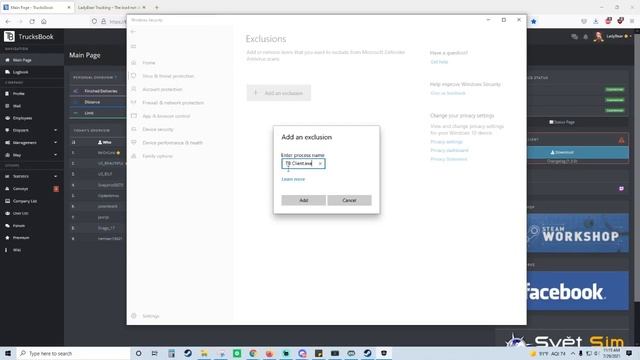Open the Privacy settings link
The image size is (640, 360).
[x=446, y=142]
